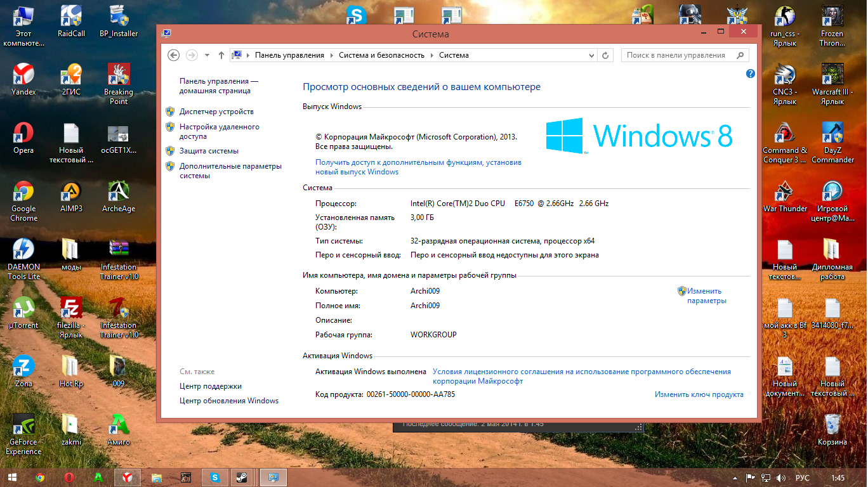Open the DAEMON Tools Lite desktop icon
Image resolution: width=868 pixels, height=487 pixels.
[x=23, y=259]
